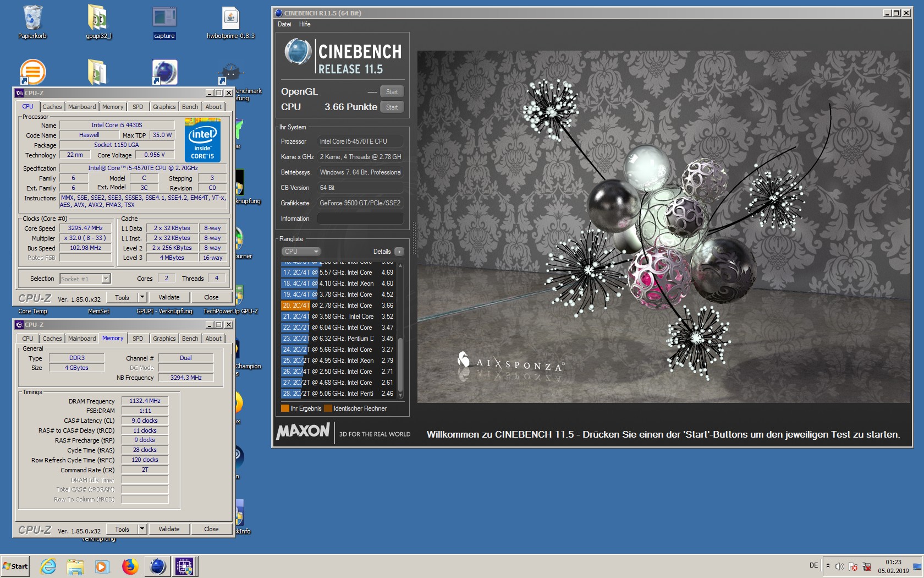Click the rendered scene image in Cinebench
This screenshot has width=924, height=578.
(664, 227)
